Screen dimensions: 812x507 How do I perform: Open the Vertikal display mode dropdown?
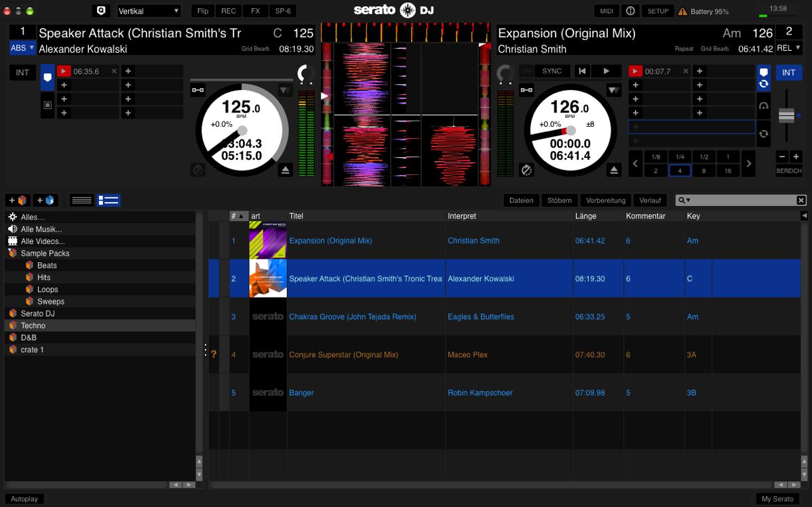click(149, 11)
